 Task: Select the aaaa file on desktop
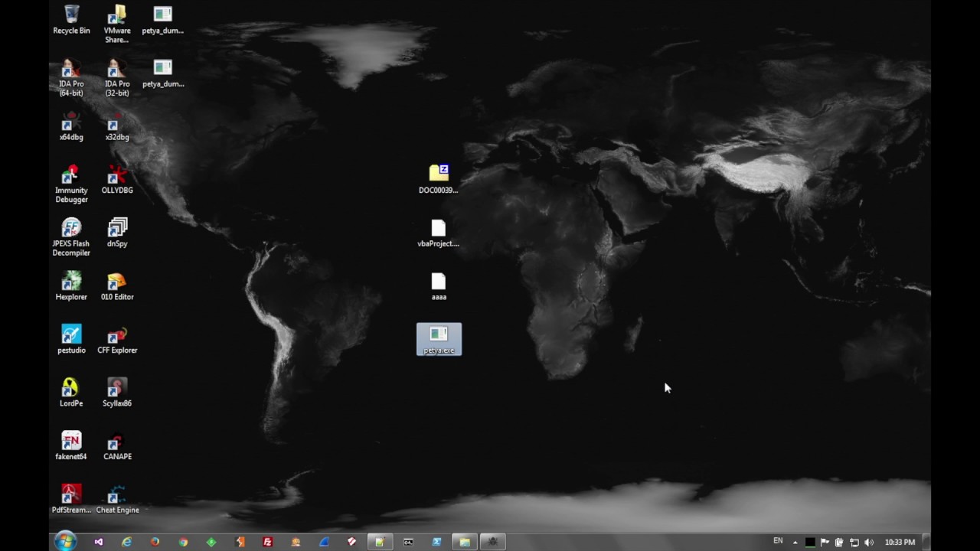point(439,286)
